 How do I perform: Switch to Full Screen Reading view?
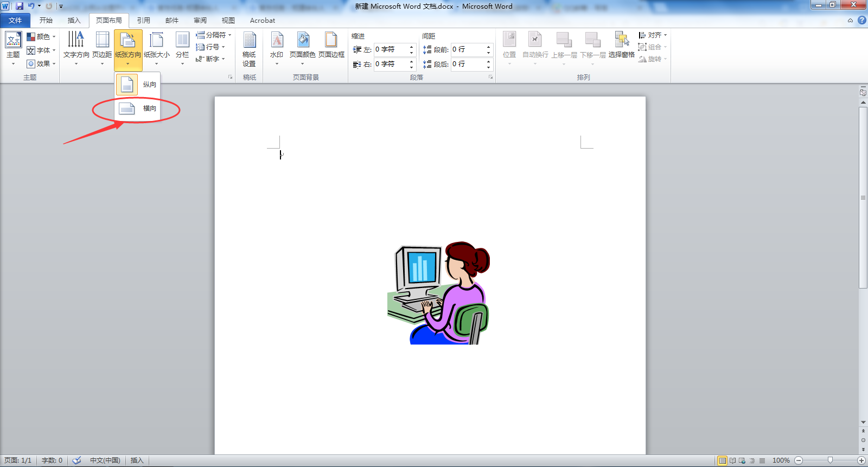[x=732, y=460]
